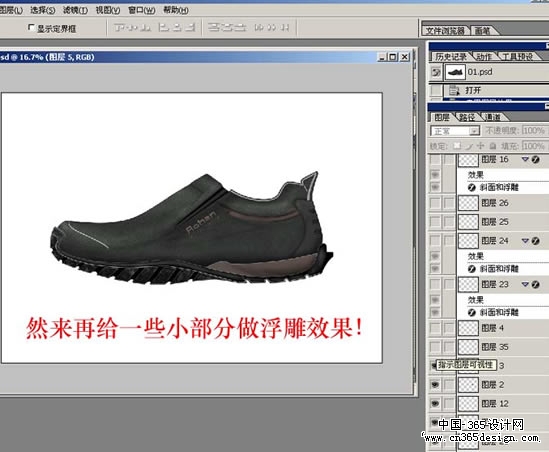This screenshot has width=549, height=452.
Task: Show 图层 25 using its visibility box
Action: pyautogui.click(x=435, y=222)
